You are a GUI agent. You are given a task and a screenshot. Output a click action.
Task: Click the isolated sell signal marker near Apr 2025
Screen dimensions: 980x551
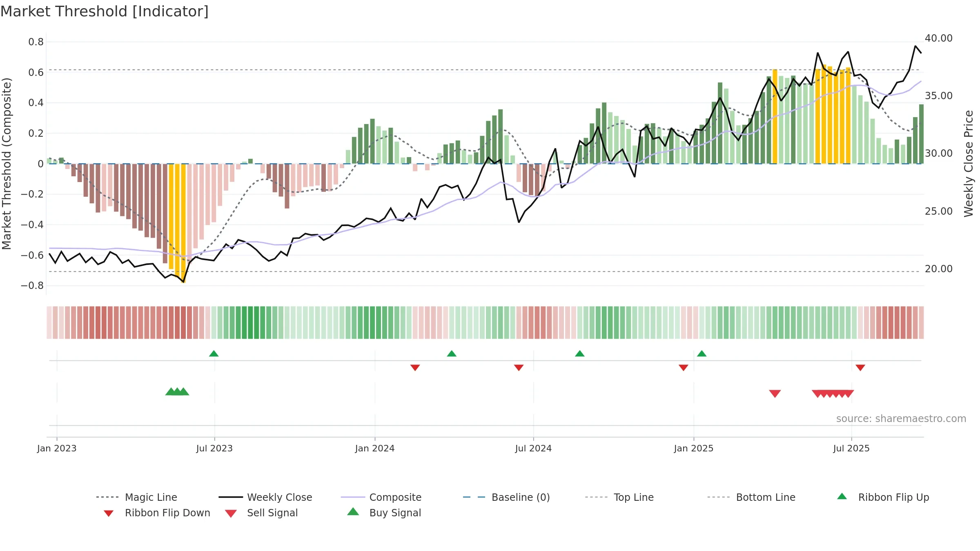click(775, 394)
